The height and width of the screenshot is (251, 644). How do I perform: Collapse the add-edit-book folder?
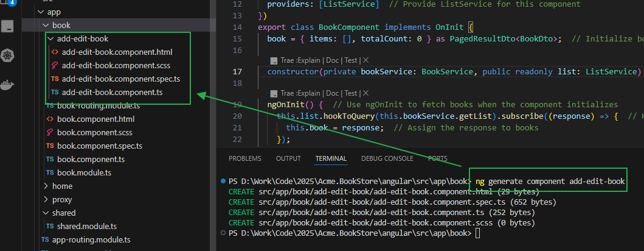point(50,38)
